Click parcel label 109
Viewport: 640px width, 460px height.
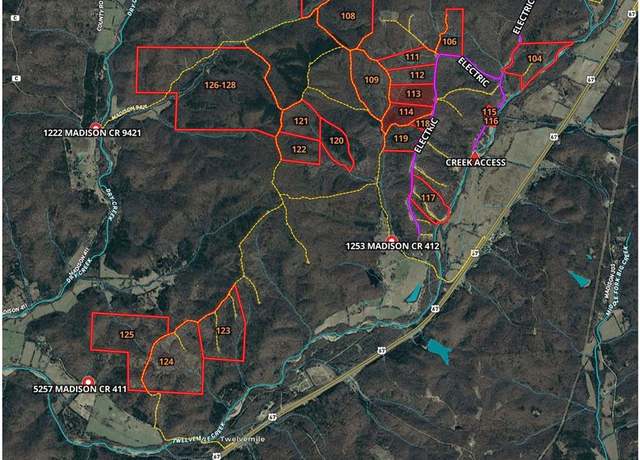(x=371, y=80)
